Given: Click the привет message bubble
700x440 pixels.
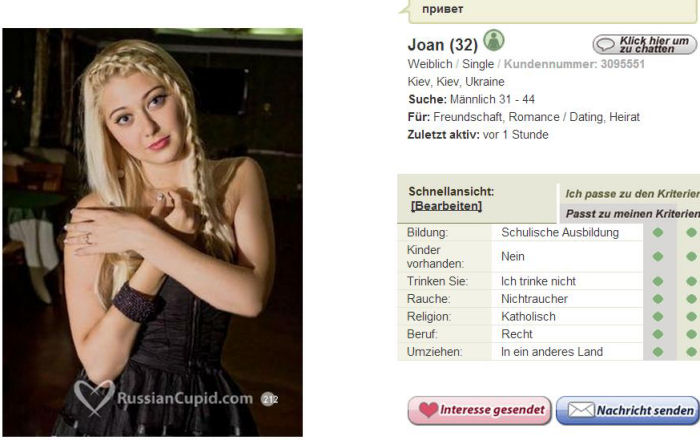Looking at the screenshot, I should point(553,10).
